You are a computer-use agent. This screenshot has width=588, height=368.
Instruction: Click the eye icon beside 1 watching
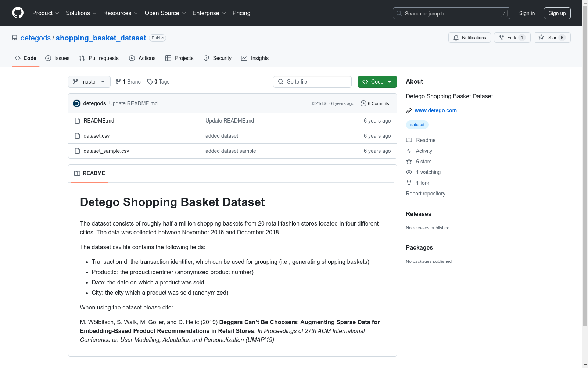coord(409,172)
